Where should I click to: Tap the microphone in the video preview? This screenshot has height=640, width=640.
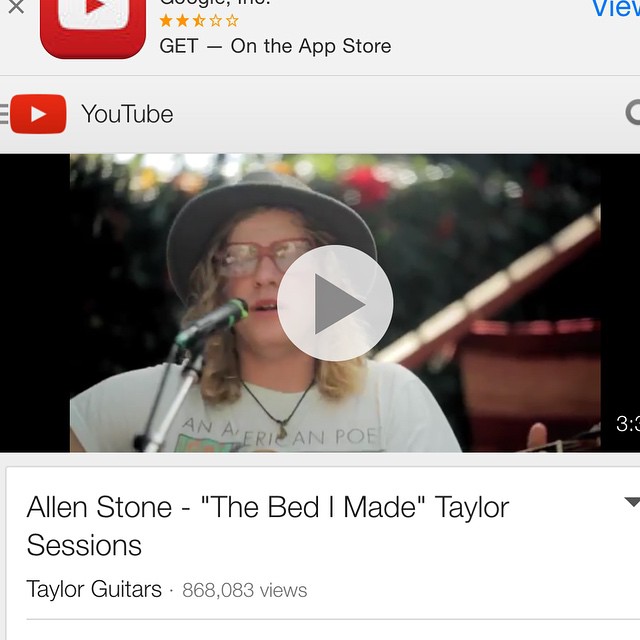point(212,322)
